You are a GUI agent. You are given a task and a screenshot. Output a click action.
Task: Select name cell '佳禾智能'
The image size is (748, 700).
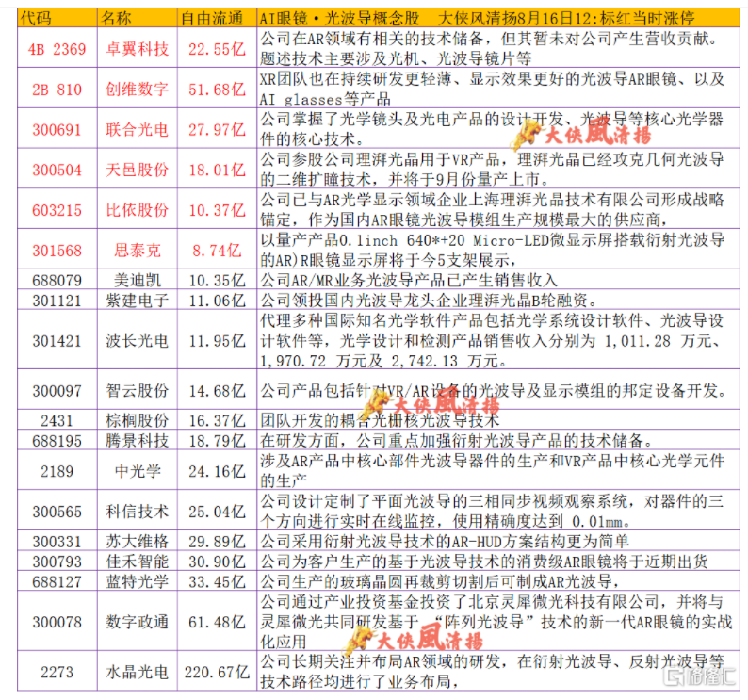coord(138,561)
